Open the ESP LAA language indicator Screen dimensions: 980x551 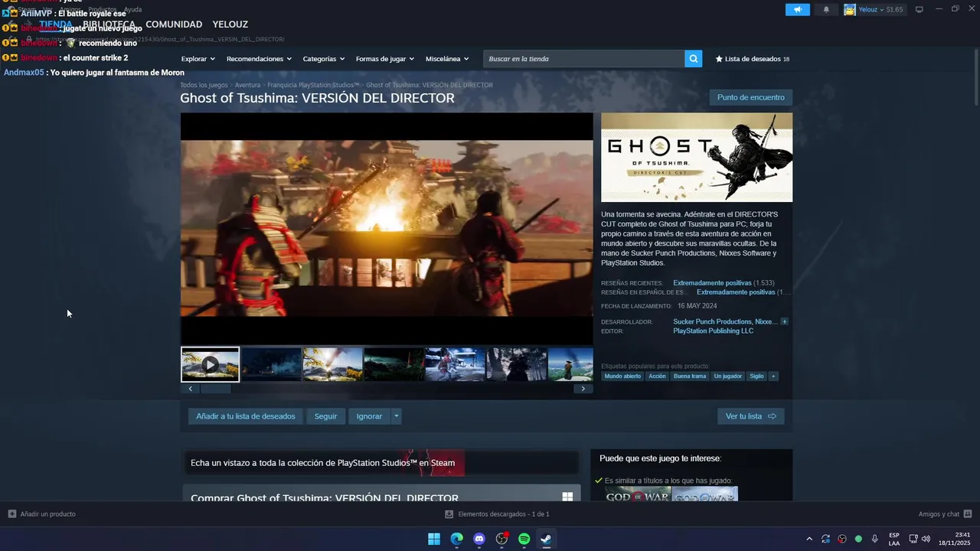coord(894,539)
